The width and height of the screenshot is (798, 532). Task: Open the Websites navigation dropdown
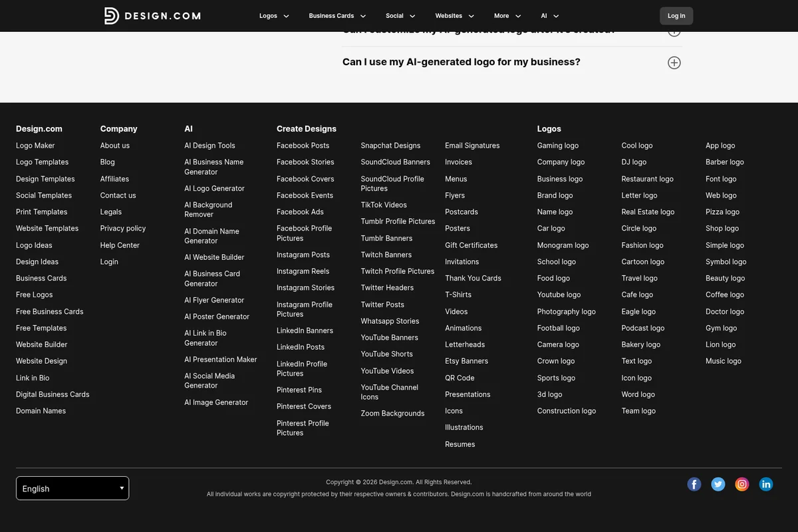click(455, 16)
